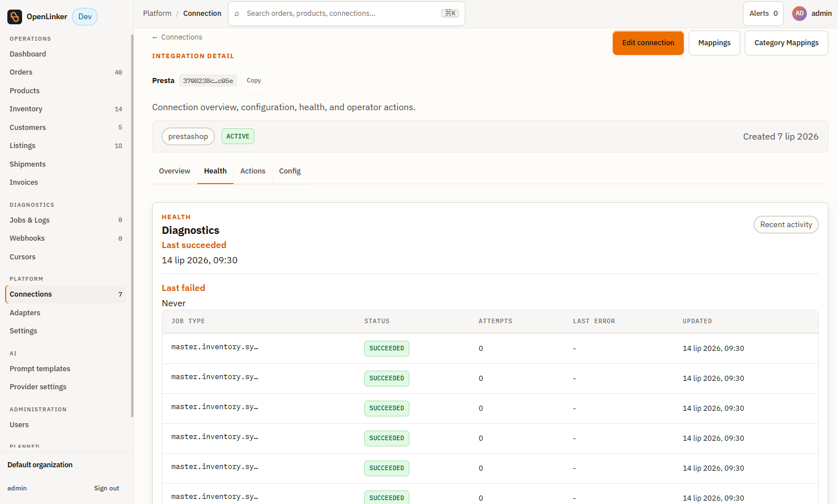Viewport: 838px width, 504px height.
Task: Go to Listings
Action: [66, 146]
